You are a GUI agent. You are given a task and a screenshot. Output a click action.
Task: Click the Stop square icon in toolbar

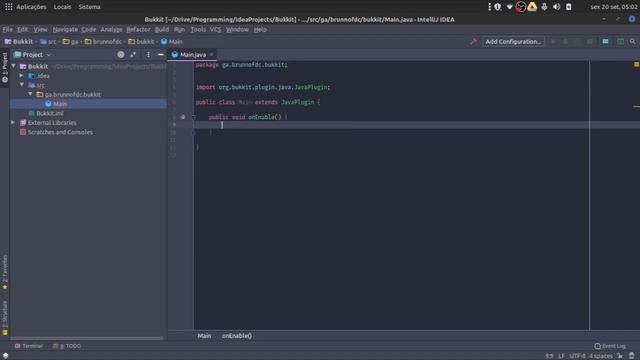coord(590,41)
